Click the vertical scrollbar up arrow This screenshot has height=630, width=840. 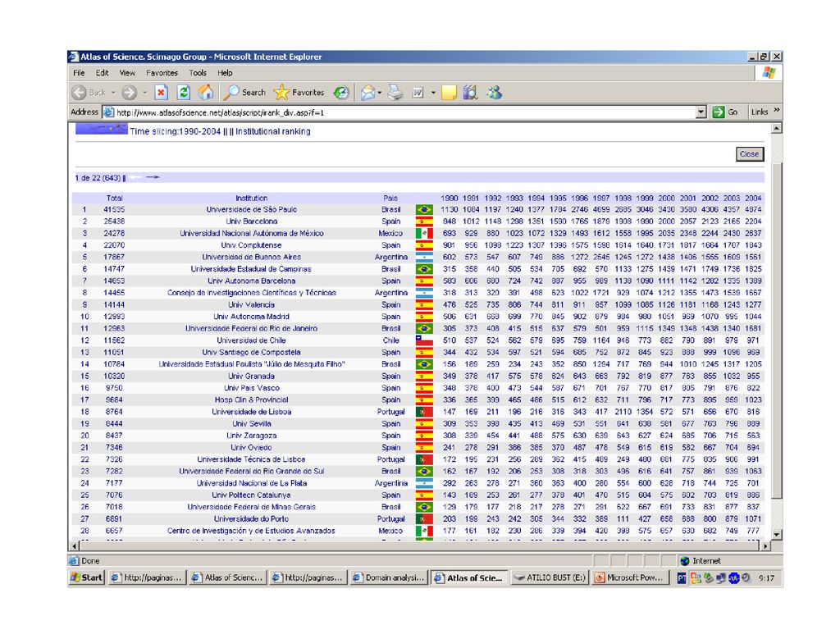coord(776,129)
